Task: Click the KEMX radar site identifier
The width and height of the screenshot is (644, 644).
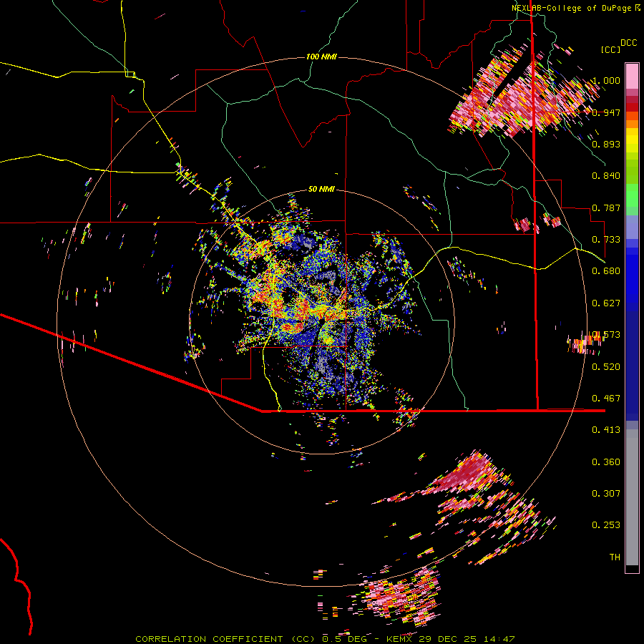Action: click(x=401, y=639)
